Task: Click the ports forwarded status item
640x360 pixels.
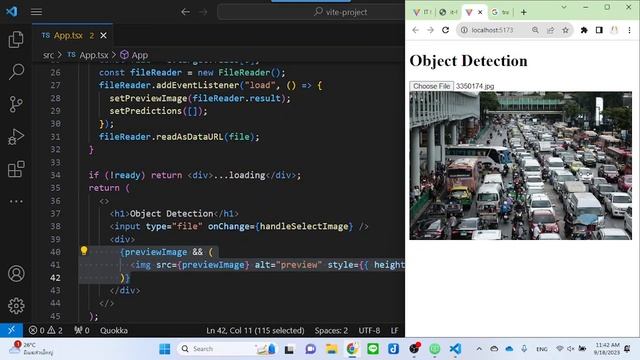Action: click(x=82, y=330)
